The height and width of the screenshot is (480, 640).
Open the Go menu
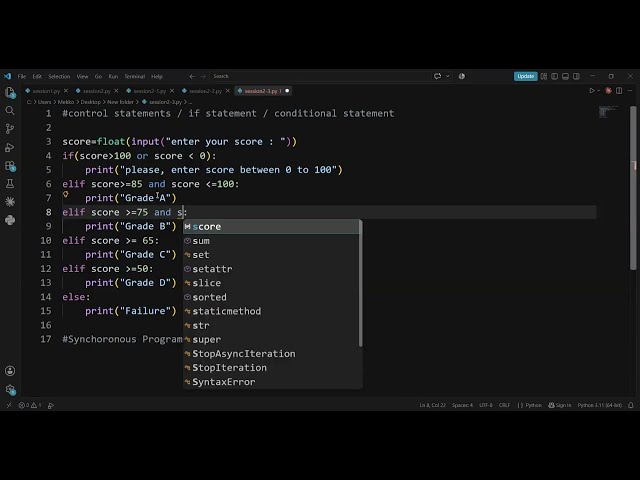(x=98, y=76)
